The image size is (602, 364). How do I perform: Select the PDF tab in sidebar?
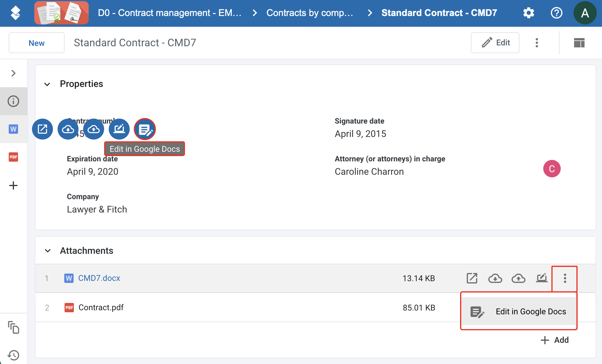(13, 157)
